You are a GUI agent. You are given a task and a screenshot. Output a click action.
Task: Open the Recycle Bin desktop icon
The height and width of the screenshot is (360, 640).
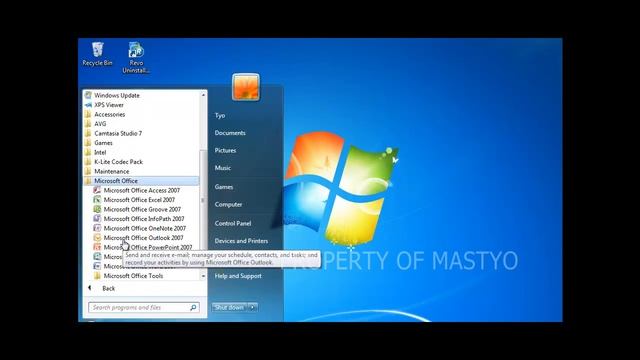tap(97, 54)
